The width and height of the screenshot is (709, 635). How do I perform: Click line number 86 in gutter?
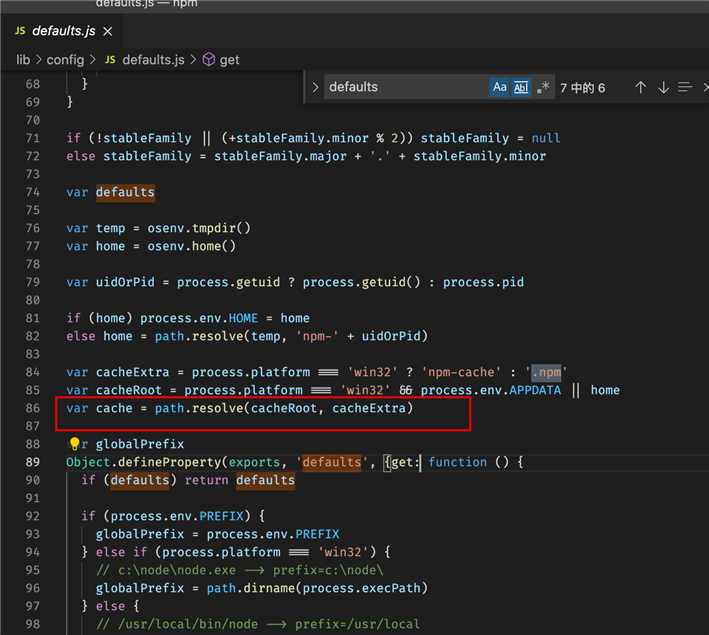tap(33, 408)
